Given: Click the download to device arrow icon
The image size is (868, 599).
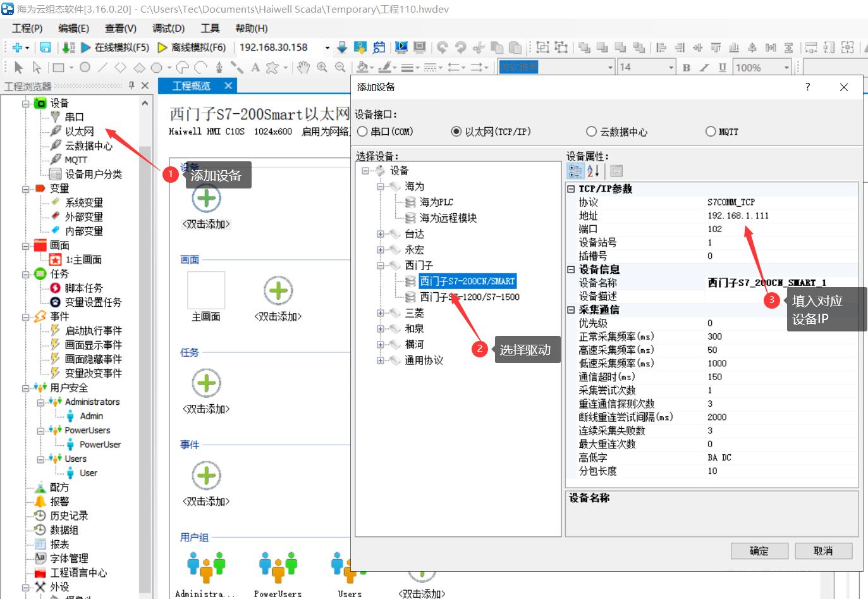Looking at the screenshot, I should point(342,47).
